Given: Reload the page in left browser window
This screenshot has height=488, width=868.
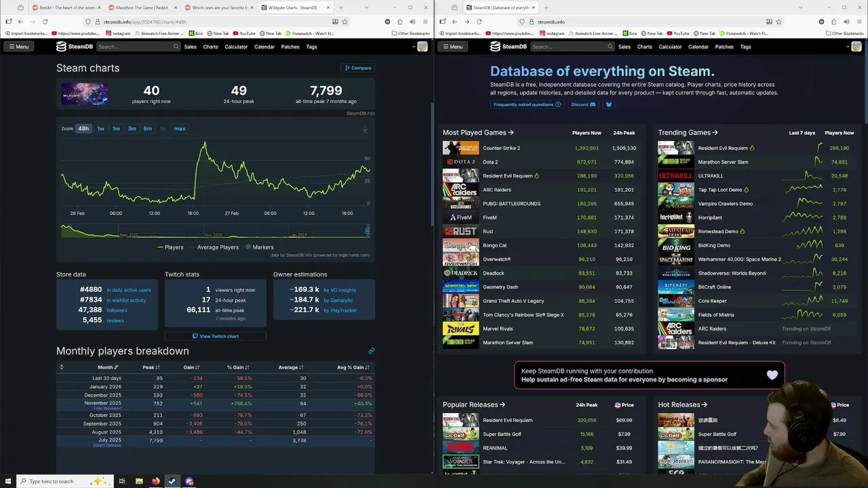Looking at the screenshot, I should (x=45, y=22).
